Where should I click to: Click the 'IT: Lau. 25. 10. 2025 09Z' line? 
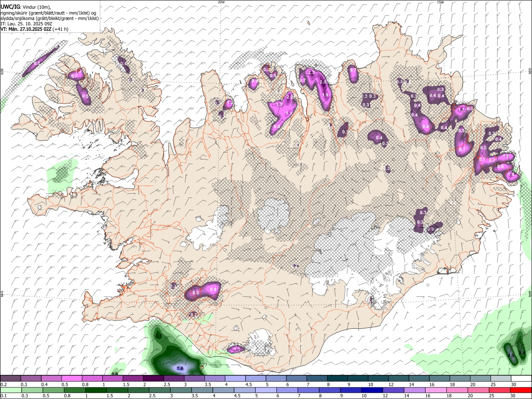26,24
